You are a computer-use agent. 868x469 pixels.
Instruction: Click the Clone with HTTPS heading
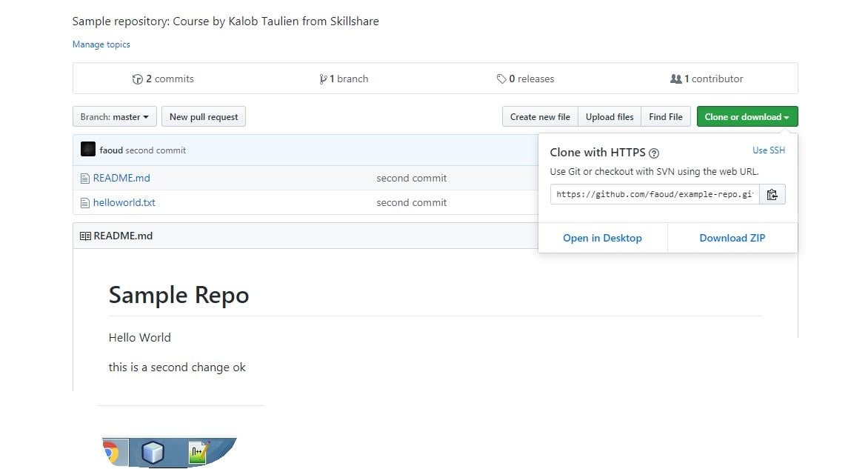tap(597, 153)
